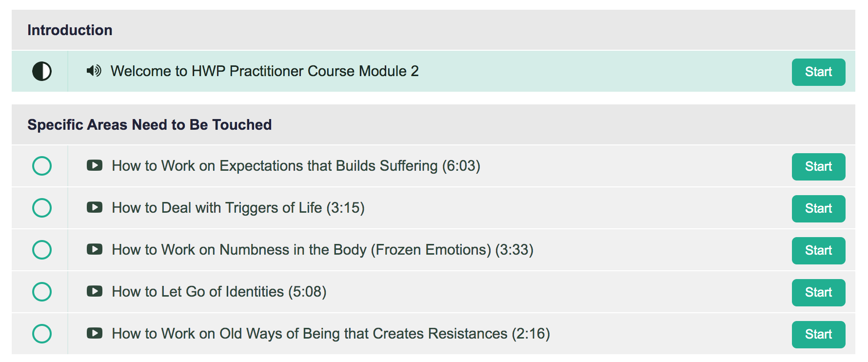
Task: Click the video icon for Numbness in the Body
Action: click(x=95, y=249)
